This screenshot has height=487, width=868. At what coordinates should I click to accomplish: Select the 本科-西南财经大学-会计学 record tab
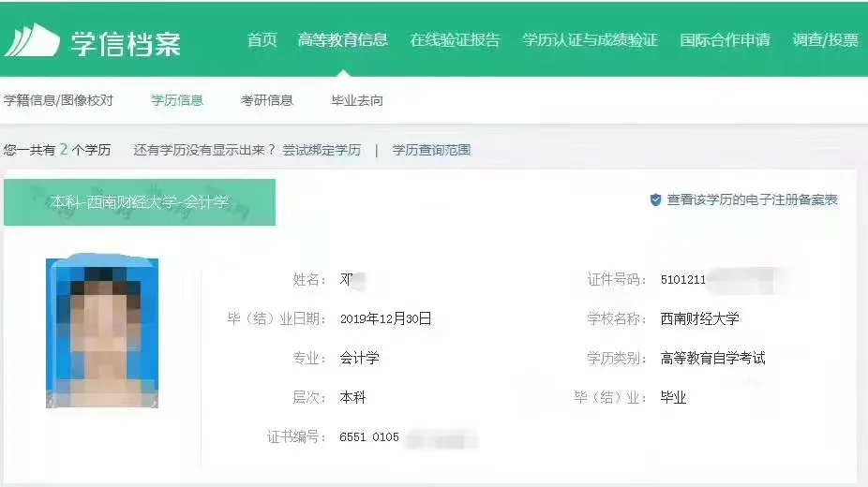[x=140, y=202]
